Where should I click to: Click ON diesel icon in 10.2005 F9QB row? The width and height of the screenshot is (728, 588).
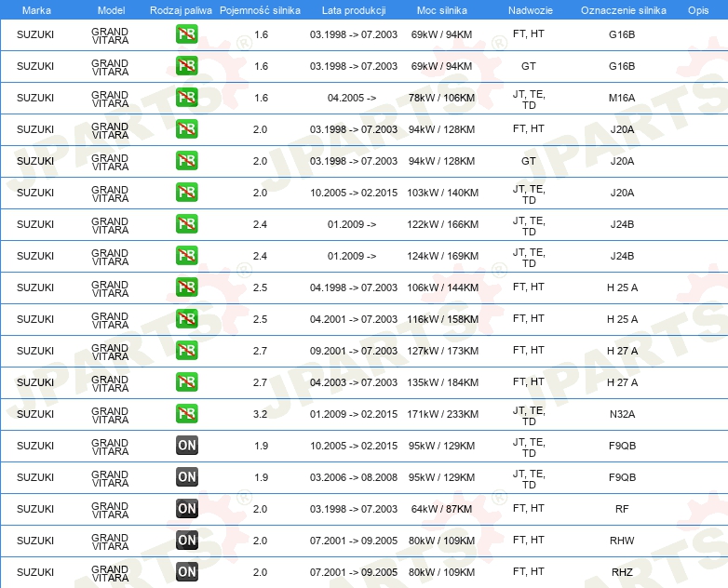click(x=186, y=445)
